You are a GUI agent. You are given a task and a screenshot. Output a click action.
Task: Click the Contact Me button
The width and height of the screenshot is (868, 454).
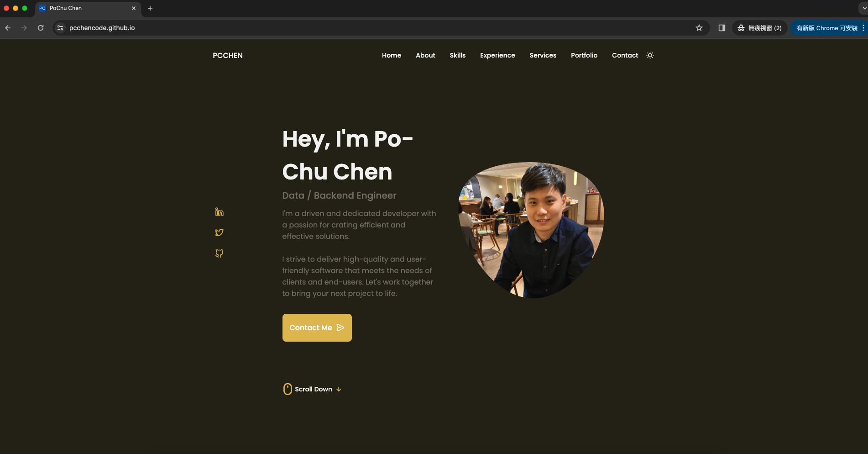point(317,327)
